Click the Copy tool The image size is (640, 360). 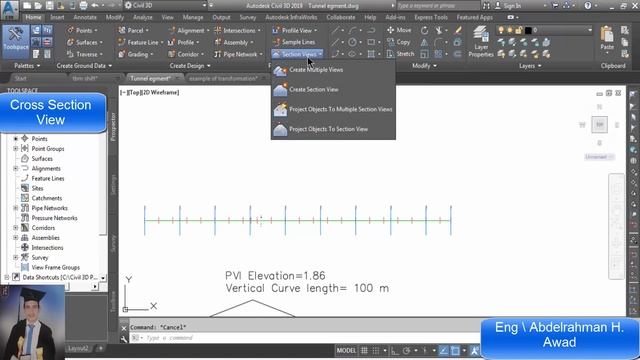click(x=398, y=42)
